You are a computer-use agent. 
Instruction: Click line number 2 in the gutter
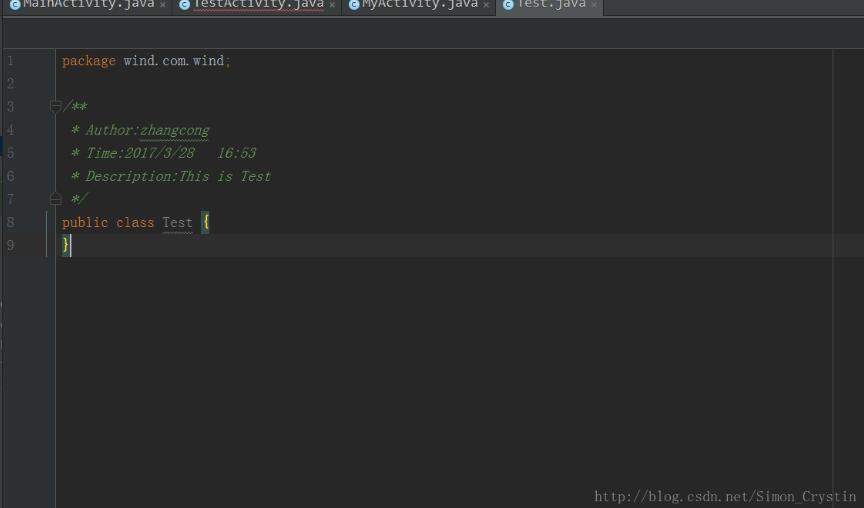click(x=10, y=84)
